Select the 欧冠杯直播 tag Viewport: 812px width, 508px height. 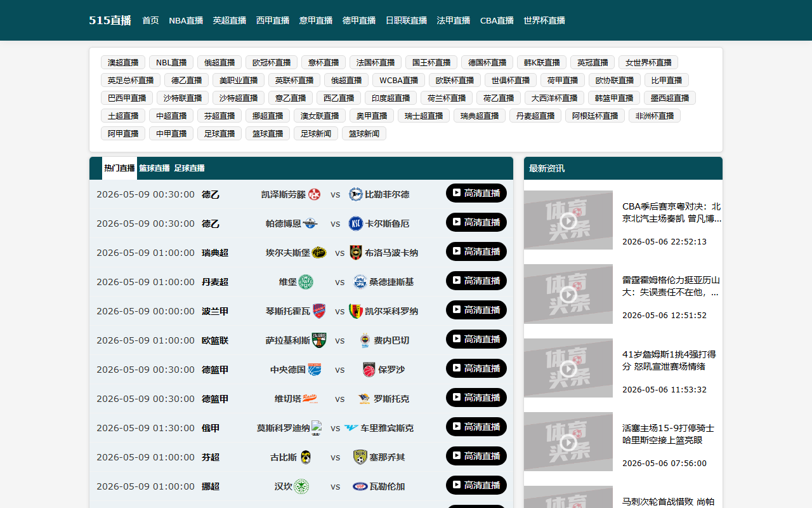(x=272, y=62)
